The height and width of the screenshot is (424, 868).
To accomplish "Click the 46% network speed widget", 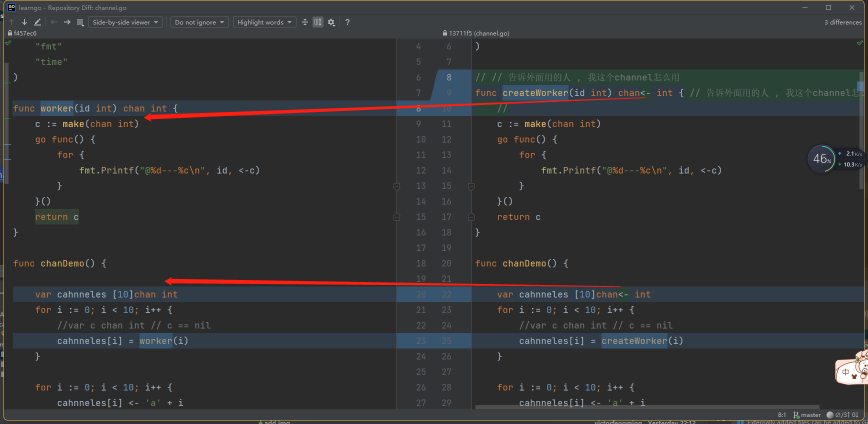I will click(821, 159).
